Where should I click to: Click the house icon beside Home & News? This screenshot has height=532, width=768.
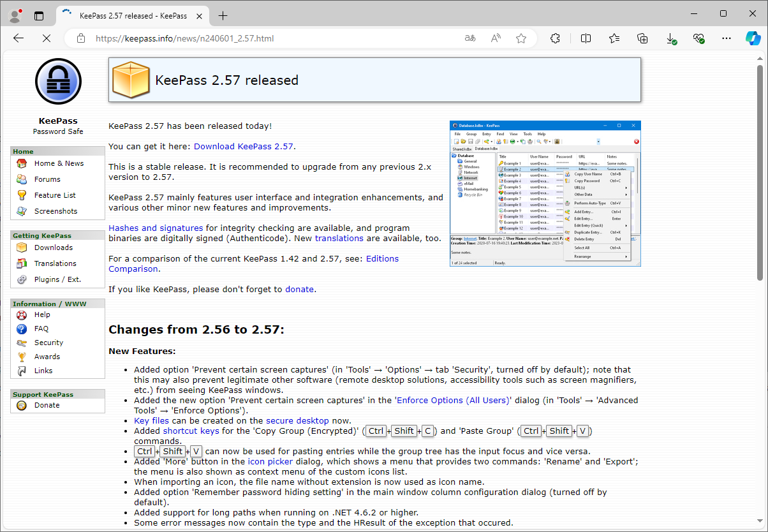click(x=22, y=163)
